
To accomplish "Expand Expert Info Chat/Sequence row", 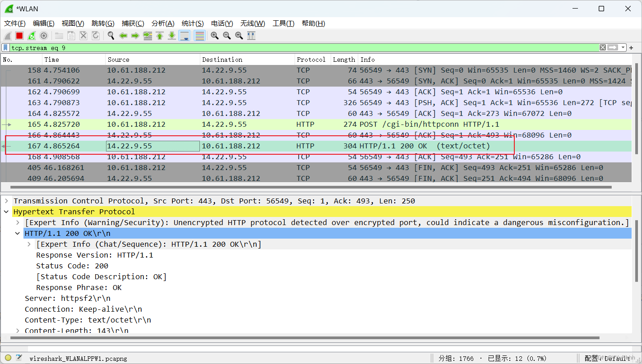I will [29, 244].
